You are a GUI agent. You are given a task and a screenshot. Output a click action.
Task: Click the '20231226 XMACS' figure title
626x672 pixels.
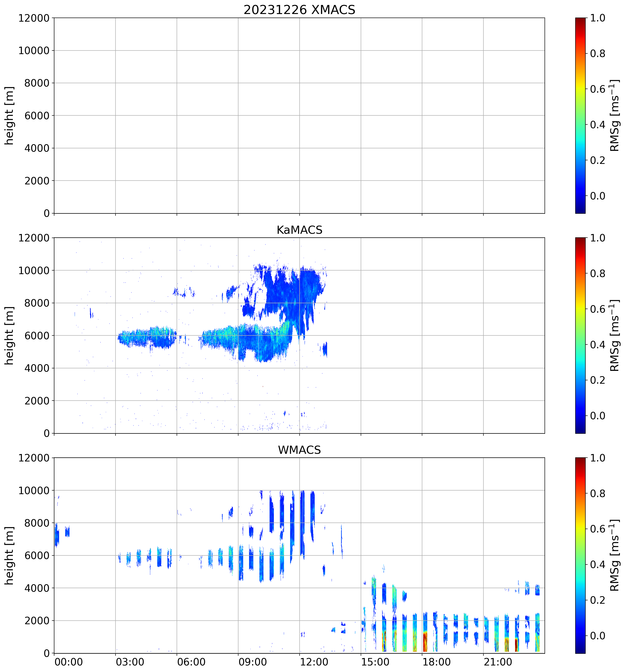tap(299, 10)
